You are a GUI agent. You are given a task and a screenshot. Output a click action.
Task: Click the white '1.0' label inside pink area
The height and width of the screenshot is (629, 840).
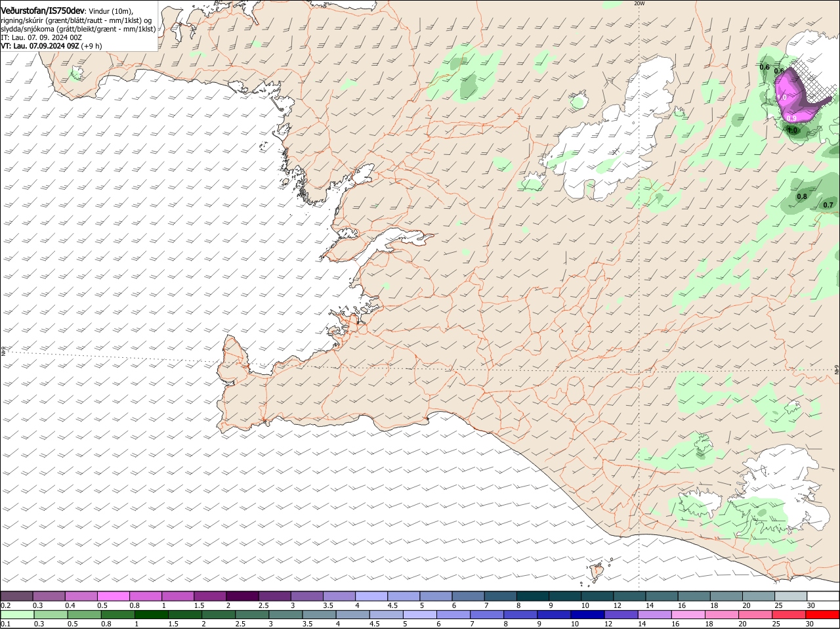(x=782, y=97)
